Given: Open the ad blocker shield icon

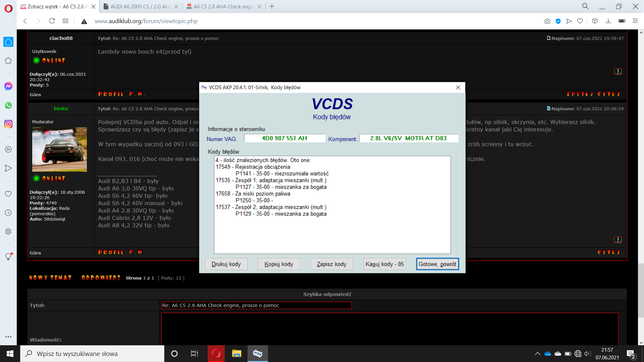Looking at the screenshot, I should pyautogui.click(x=558, y=21).
